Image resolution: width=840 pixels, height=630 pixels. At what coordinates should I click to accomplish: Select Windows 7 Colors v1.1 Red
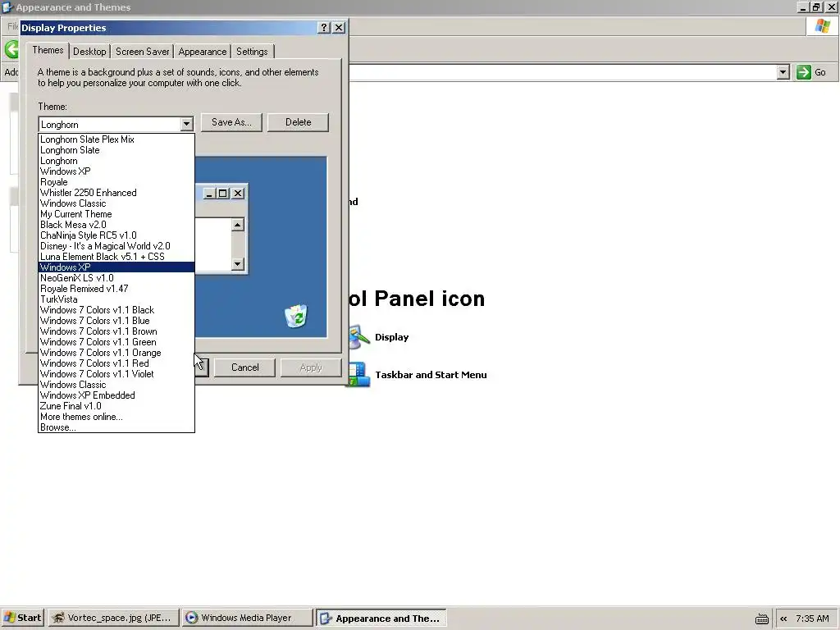tap(116, 363)
